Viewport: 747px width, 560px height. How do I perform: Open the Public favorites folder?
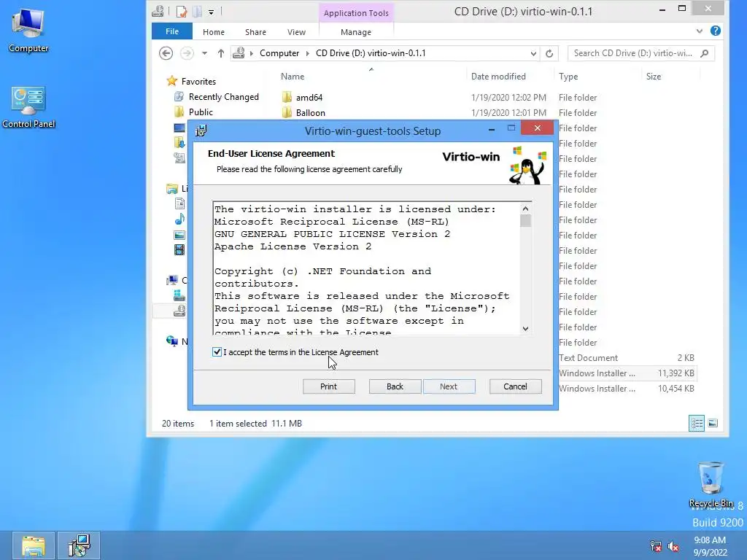click(x=201, y=112)
